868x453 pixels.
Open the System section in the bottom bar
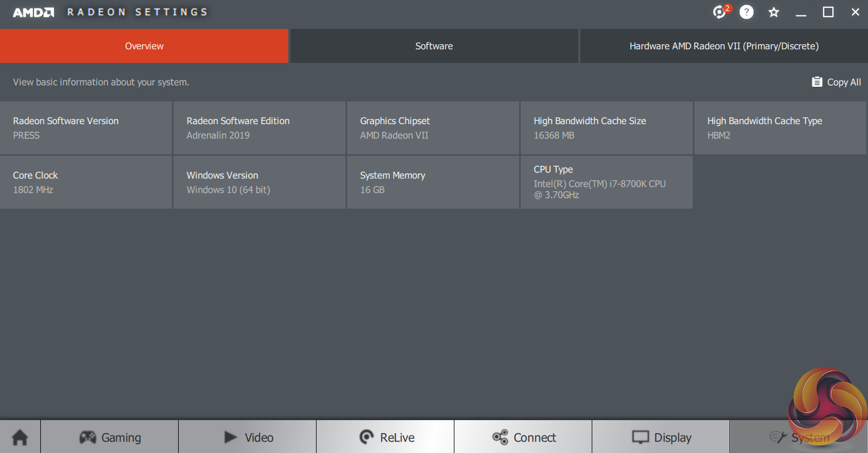click(799, 437)
